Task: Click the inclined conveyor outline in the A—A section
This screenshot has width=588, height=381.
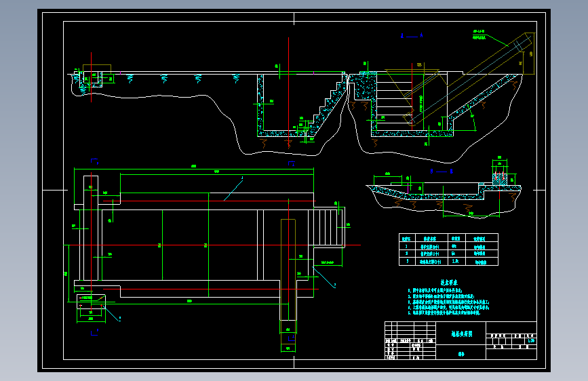Action: point(469,79)
